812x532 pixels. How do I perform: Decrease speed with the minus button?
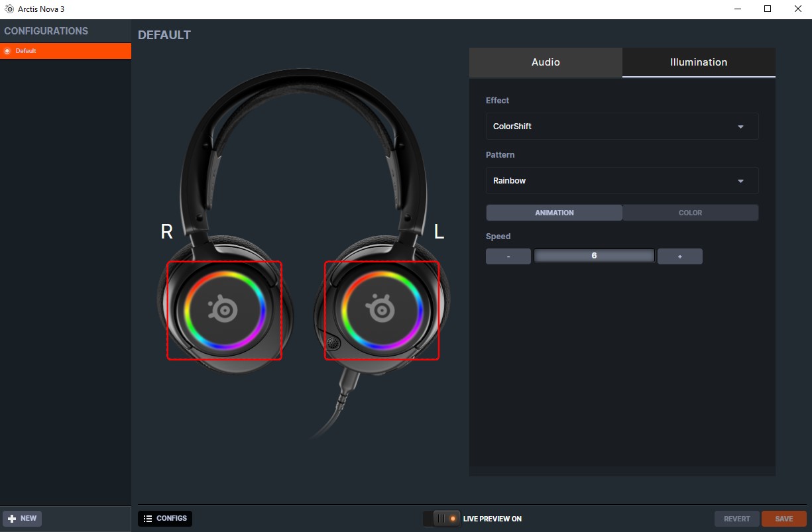[x=508, y=256]
